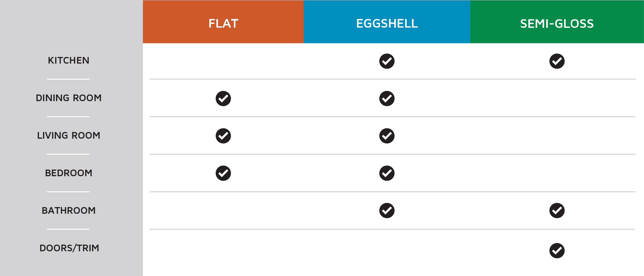The image size is (644, 276).
Task: Click Living Room Eggshell checkmark icon
Action: pos(387,136)
